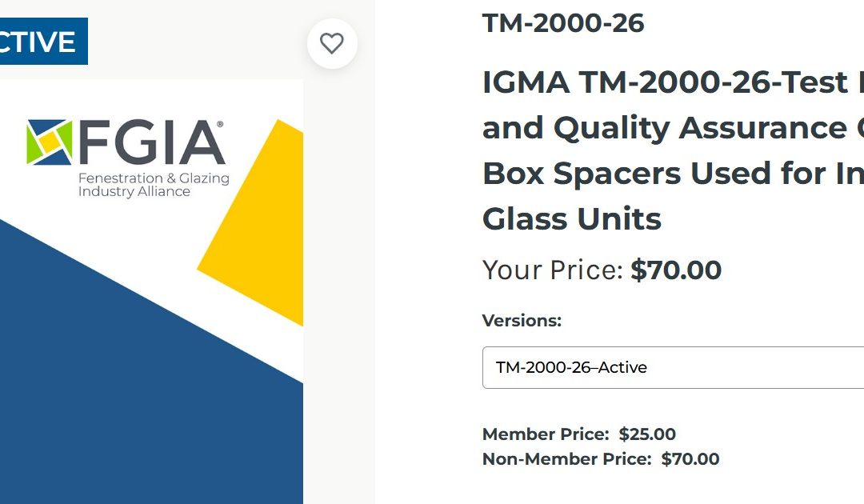Click the 'Glass Units' title line

tap(571, 218)
